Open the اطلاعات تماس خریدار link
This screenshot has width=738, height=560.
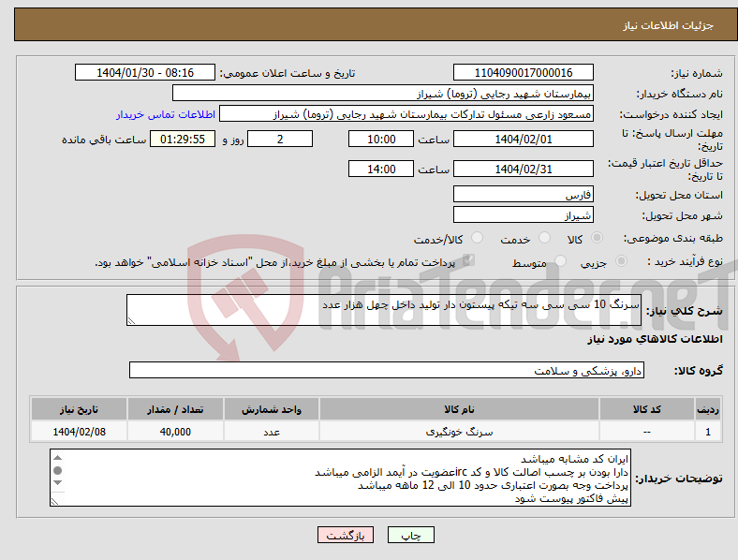pyautogui.click(x=166, y=114)
